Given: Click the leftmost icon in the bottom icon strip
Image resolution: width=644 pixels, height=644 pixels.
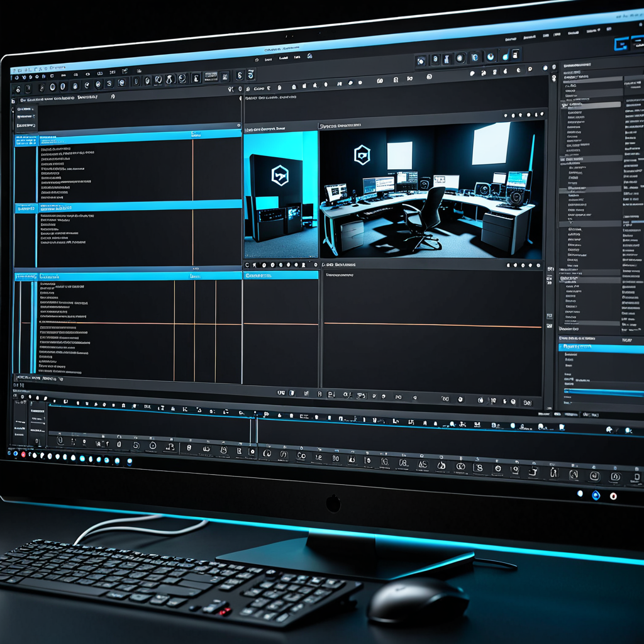Looking at the screenshot, I should pos(60,440).
